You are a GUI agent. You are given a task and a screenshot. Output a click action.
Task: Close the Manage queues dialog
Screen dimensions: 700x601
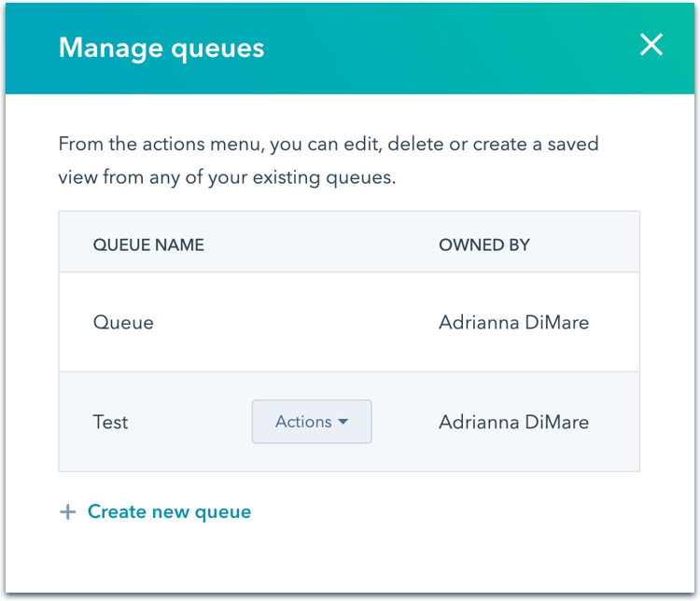[x=651, y=45]
